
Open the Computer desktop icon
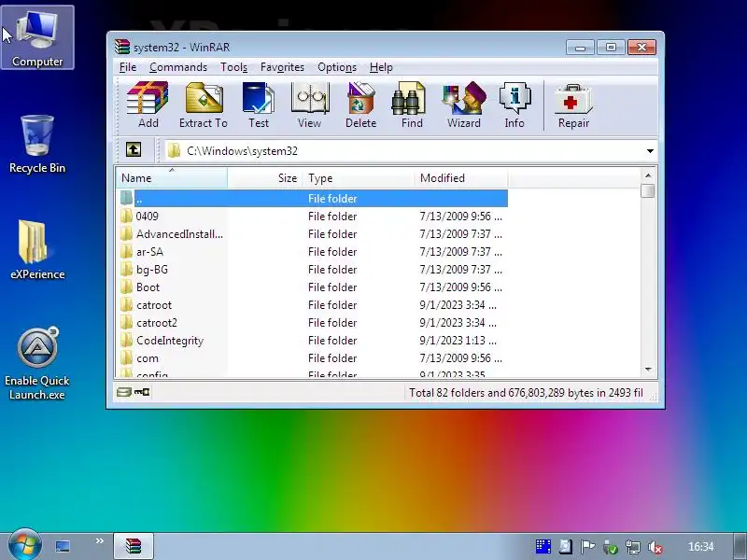tap(37, 37)
